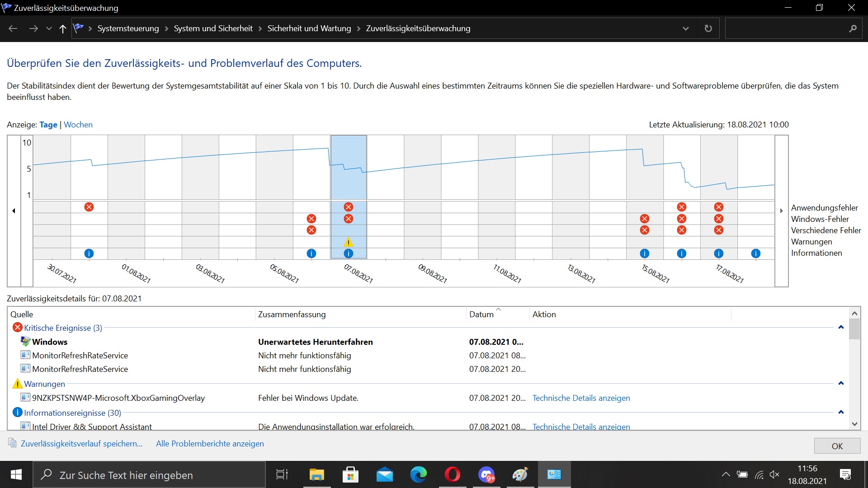Screen dimensions: 868x488
Task: Open Alle Problemberichte anzeigen link
Action: [x=210, y=444]
